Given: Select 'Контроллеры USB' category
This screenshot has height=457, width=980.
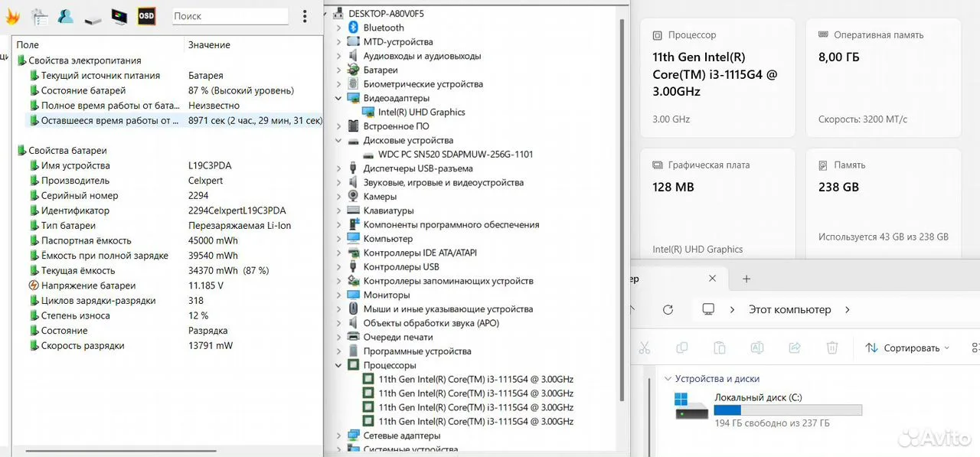Looking at the screenshot, I should click(401, 267).
